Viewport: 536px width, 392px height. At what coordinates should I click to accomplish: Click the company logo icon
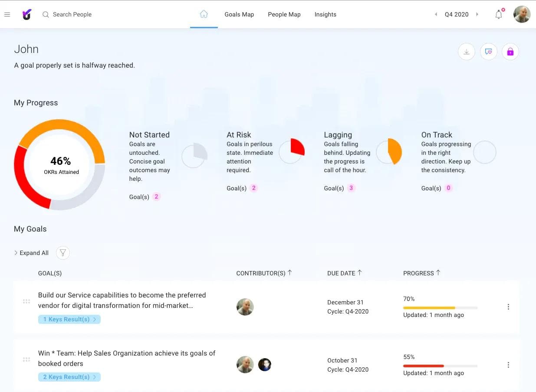click(26, 14)
